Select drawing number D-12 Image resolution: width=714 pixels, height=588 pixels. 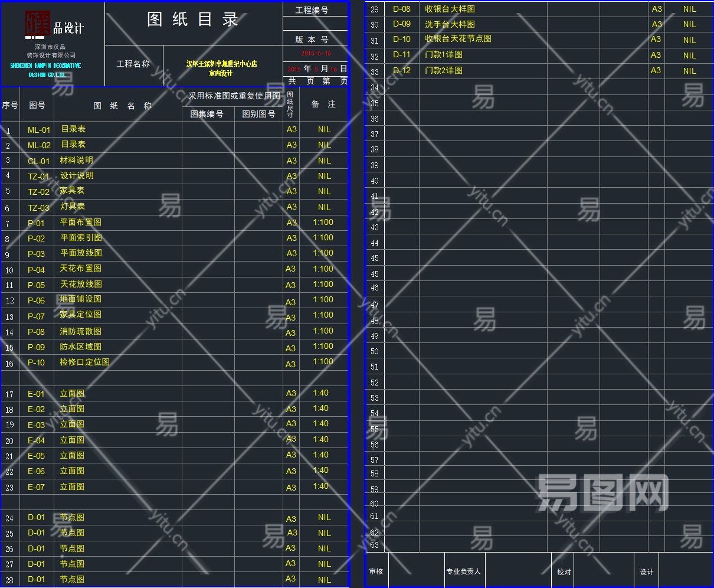(402, 70)
